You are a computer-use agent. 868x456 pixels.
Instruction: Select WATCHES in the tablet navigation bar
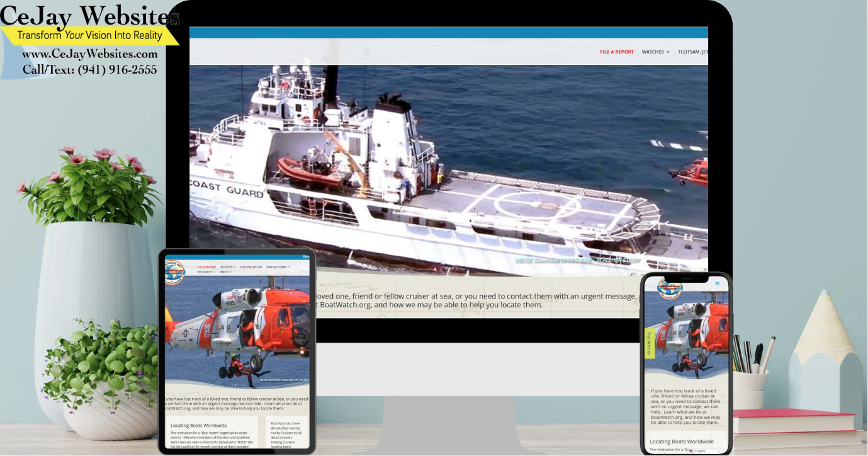(227, 267)
